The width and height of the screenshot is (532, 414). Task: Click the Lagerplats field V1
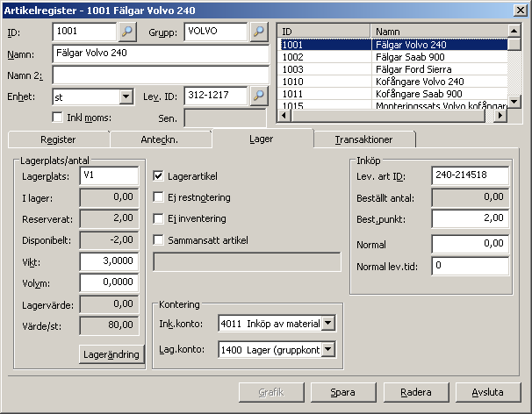pyautogui.click(x=109, y=175)
